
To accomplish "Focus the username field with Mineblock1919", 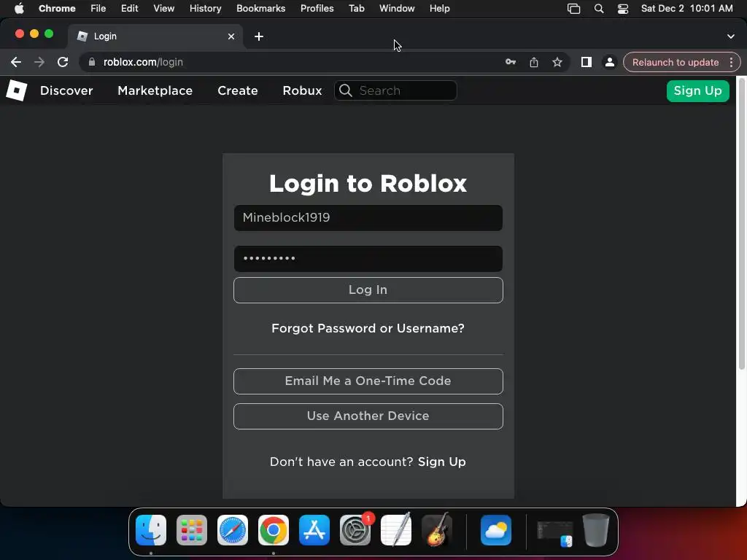I will pyautogui.click(x=368, y=217).
